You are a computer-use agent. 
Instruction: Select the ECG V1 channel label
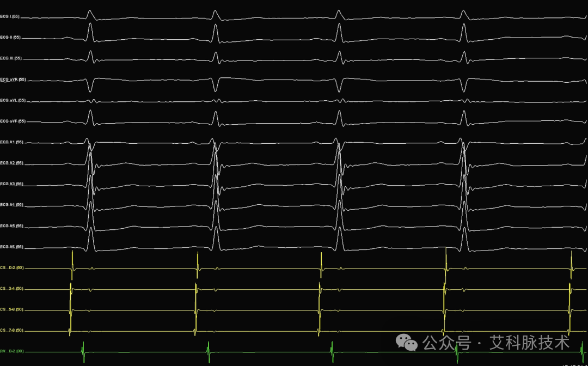point(12,142)
